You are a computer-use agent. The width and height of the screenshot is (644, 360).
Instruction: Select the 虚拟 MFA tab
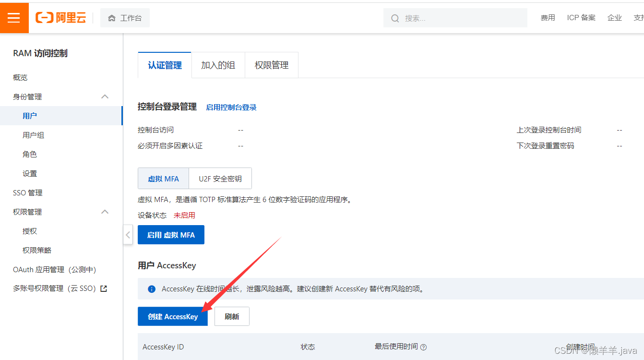163,179
